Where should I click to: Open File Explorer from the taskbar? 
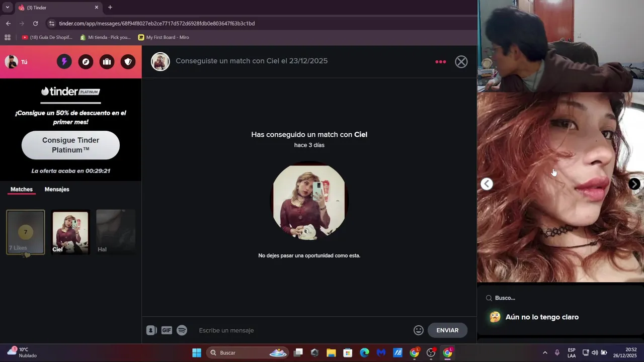coord(331,353)
